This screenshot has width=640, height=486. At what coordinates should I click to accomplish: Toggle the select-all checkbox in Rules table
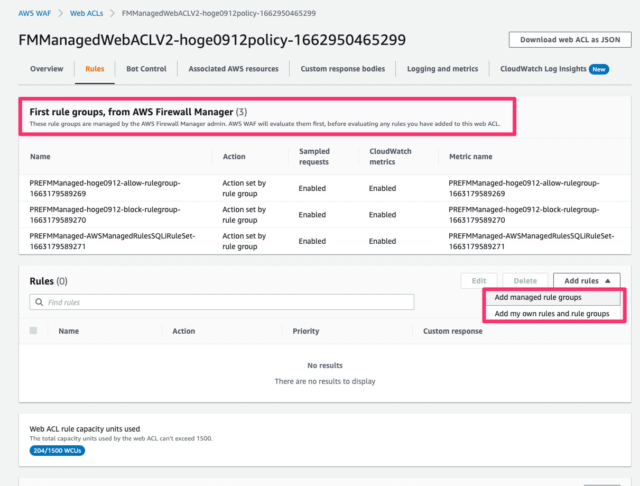(33, 331)
